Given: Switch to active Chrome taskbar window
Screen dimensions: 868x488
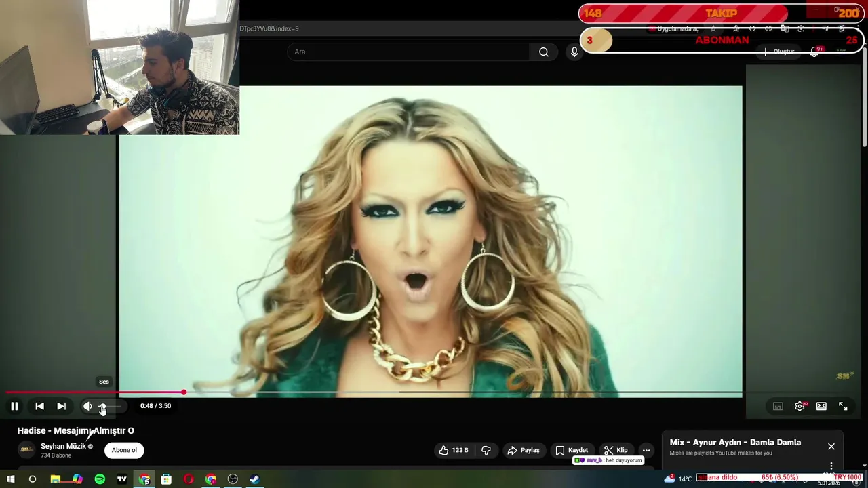Looking at the screenshot, I should pyautogui.click(x=144, y=479).
